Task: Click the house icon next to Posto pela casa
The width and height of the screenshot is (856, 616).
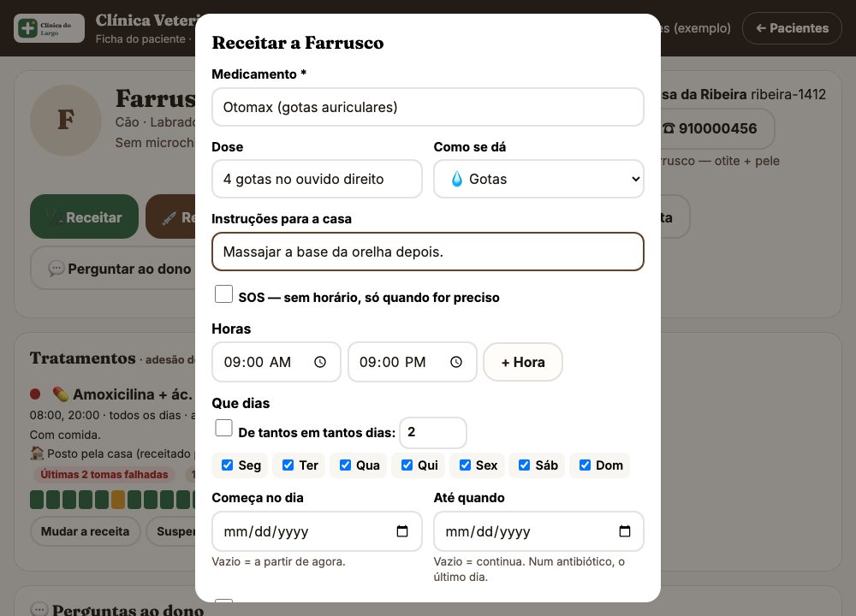Action: click(37, 453)
